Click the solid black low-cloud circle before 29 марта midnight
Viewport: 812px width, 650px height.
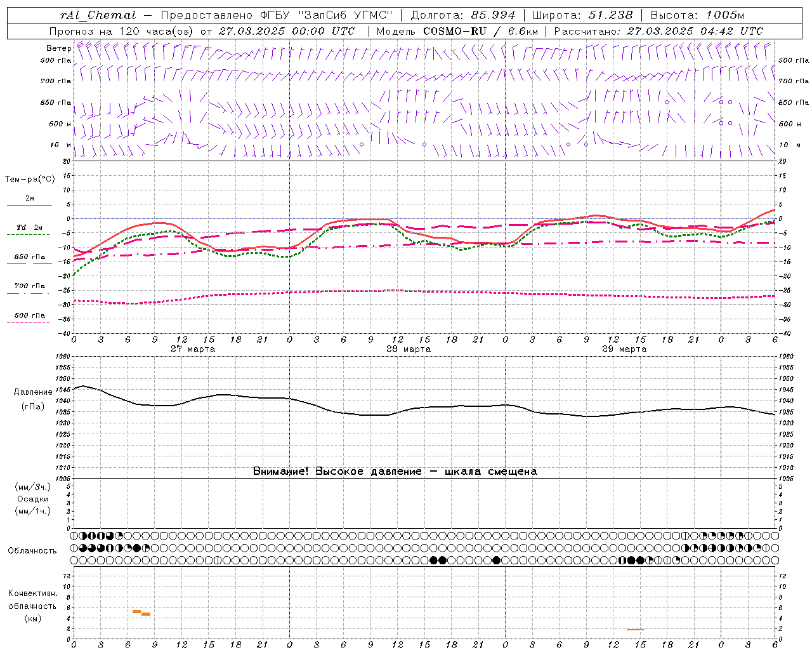click(496, 560)
